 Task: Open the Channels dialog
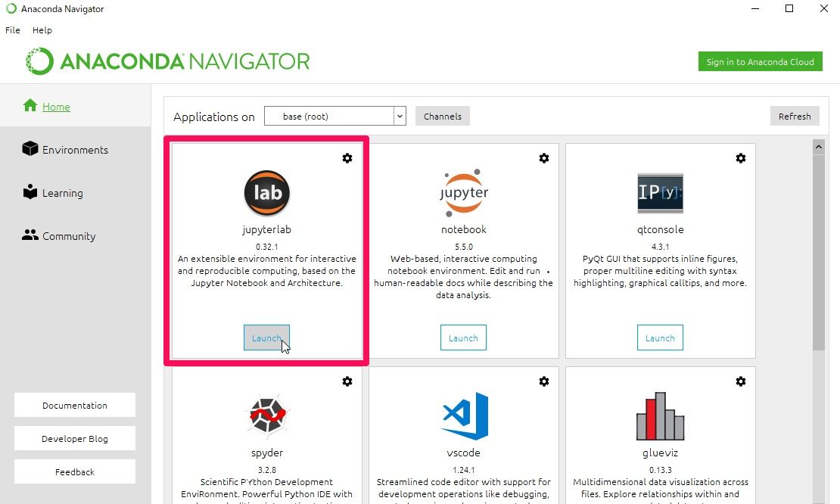[x=443, y=117]
